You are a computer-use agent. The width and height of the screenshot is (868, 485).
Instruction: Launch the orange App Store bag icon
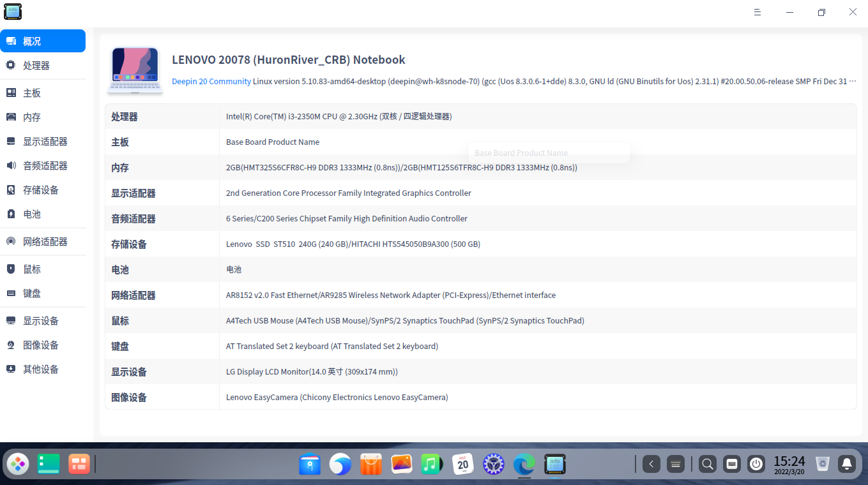point(371,464)
